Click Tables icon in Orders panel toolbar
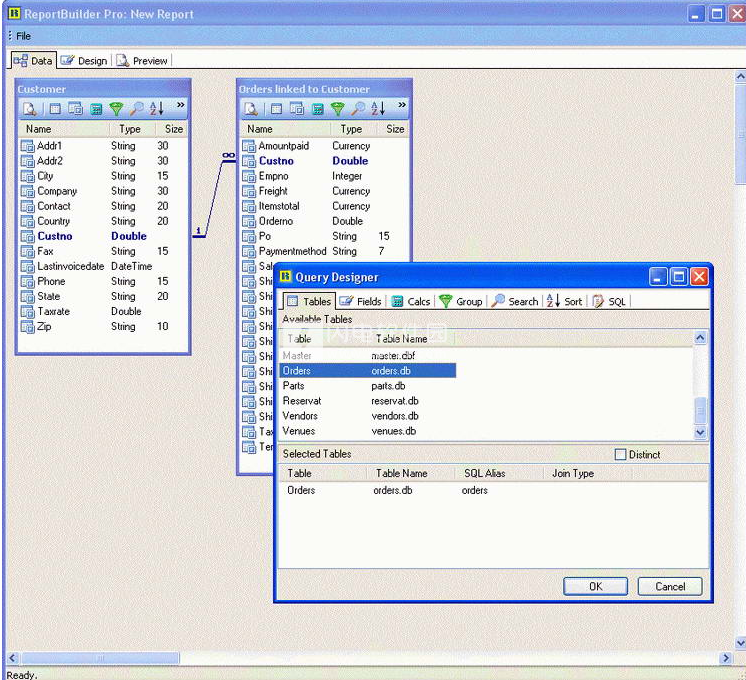The image size is (746, 680). pyautogui.click(x=276, y=109)
